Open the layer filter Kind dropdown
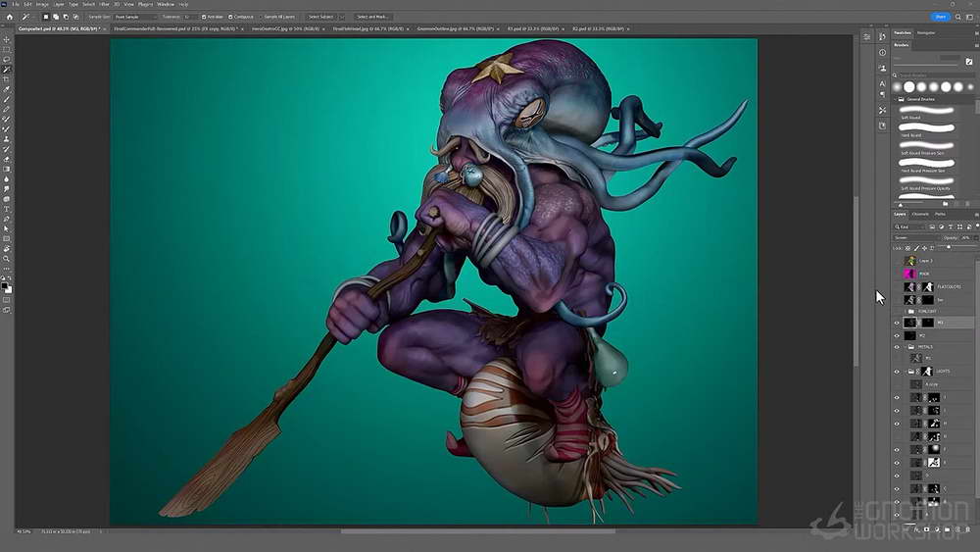The image size is (980, 552). [910, 226]
